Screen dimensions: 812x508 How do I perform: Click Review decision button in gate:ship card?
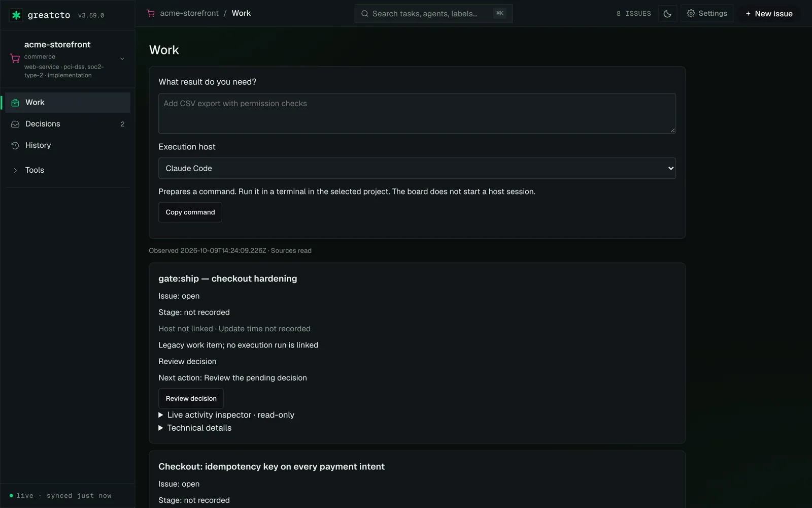click(191, 398)
